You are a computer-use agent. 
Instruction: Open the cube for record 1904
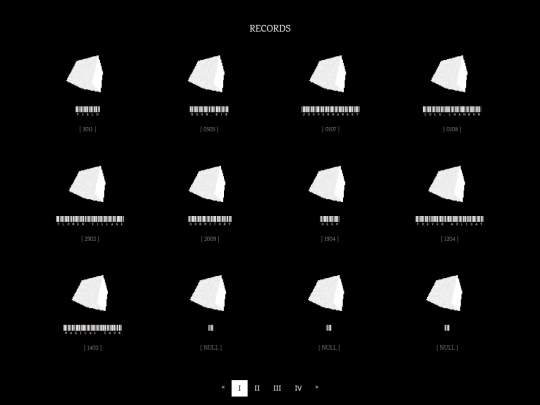327,184
